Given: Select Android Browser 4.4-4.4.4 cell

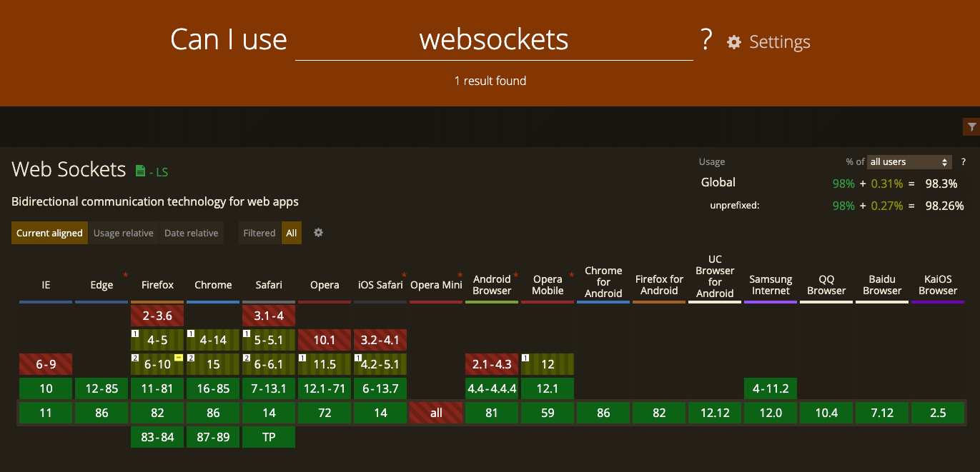Looking at the screenshot, I should 492,388.
